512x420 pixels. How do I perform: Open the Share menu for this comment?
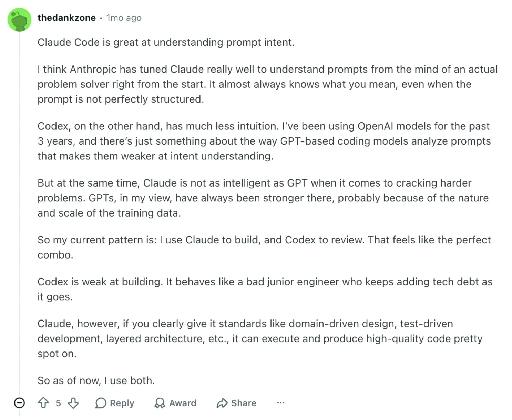(236, 403)
